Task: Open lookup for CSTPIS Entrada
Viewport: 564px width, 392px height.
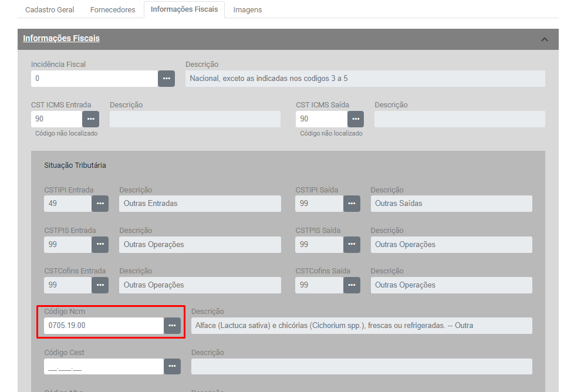Action: pyautogui.click(x=100, y=245)
